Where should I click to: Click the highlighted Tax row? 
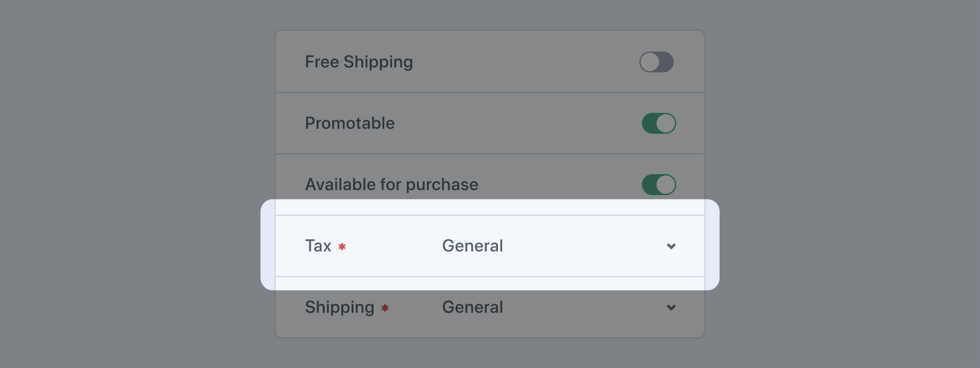click(x=490, y=246)
